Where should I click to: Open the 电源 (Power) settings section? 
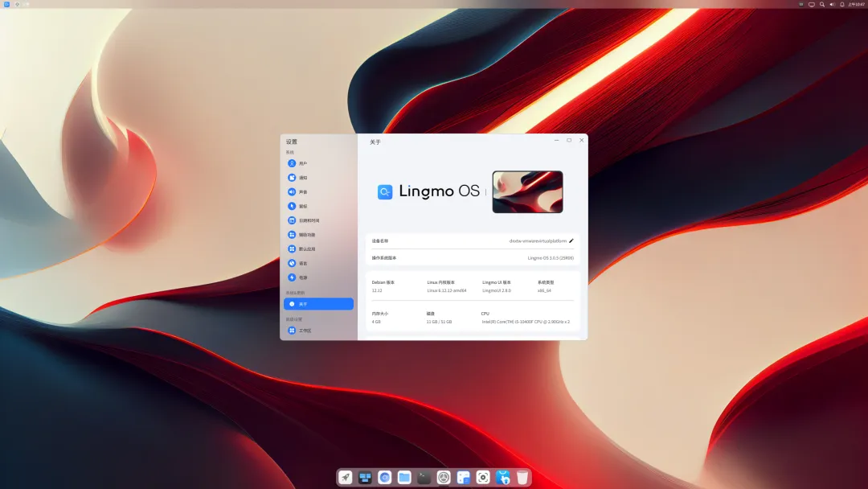pyautogui.click(x=318, y=277)
